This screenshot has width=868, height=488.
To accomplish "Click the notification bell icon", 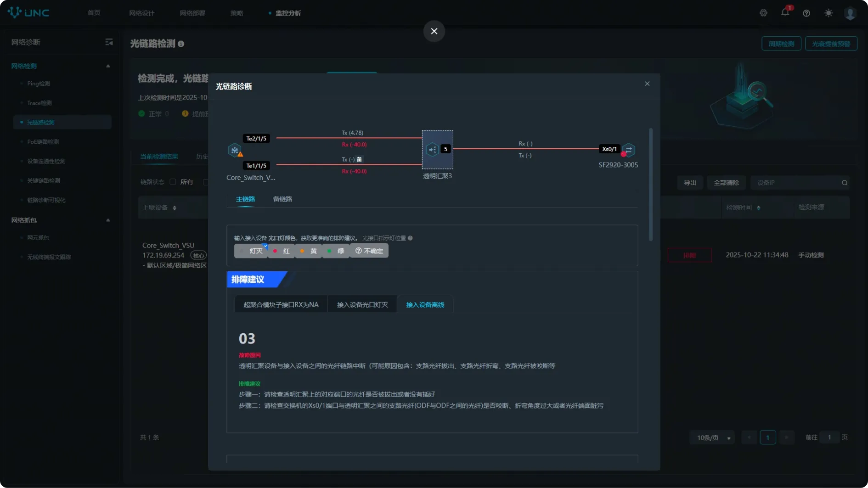I will tap(785, 12).
